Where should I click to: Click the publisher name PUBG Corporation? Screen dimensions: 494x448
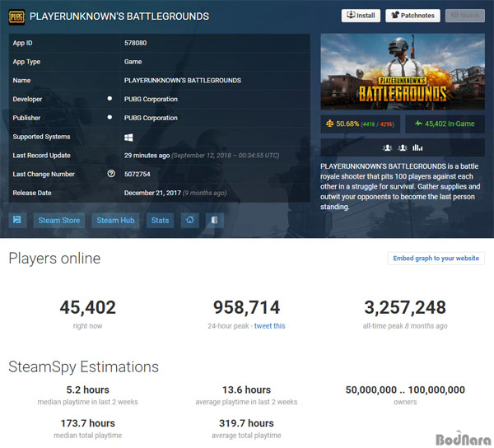(151, 118)
